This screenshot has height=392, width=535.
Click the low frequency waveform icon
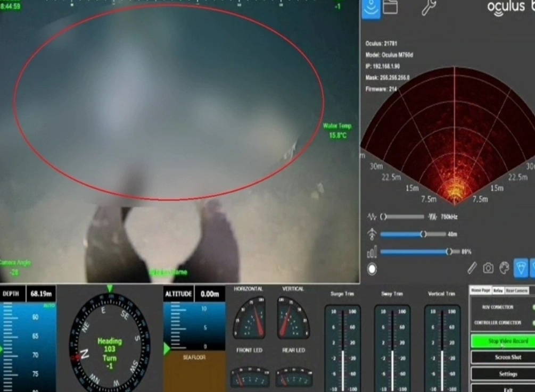click(x=372, y=216)
